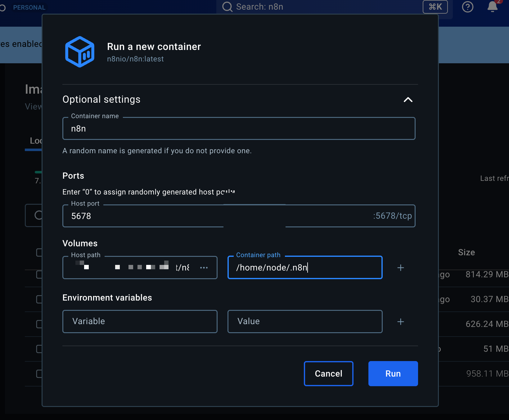Focus the Variable input field

pyautogui.click(x=140, y=321)
